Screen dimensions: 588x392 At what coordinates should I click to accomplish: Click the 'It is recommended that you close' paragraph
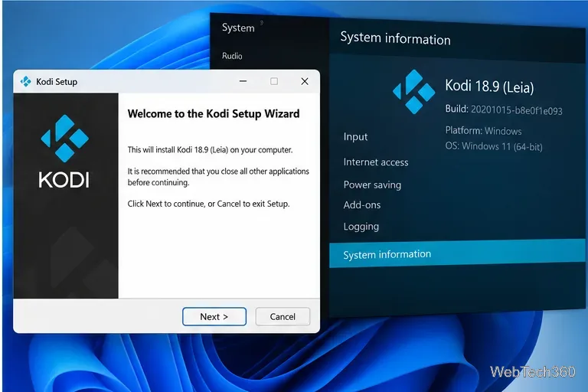point(218,177)
